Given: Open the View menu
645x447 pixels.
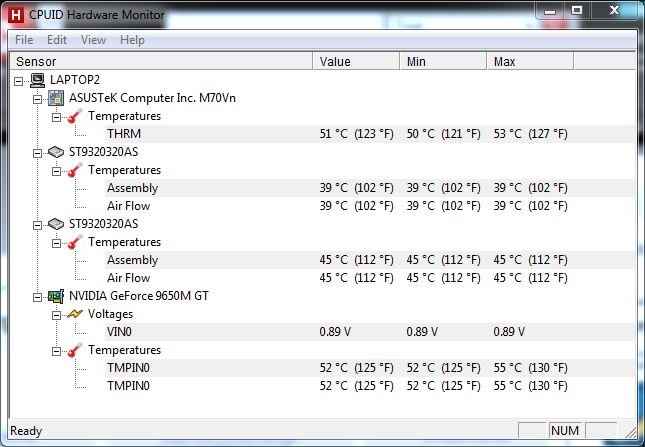Looking at the screenshot, I should click(x=93, y=40).
